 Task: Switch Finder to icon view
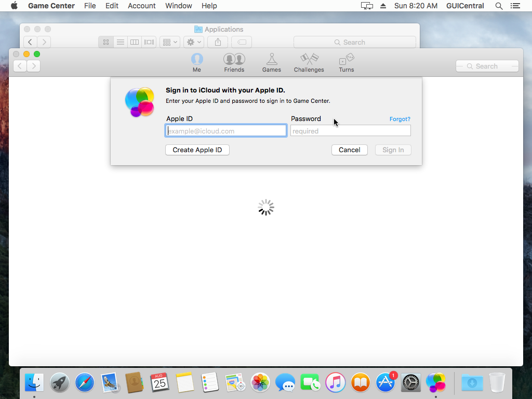(106, 42)
